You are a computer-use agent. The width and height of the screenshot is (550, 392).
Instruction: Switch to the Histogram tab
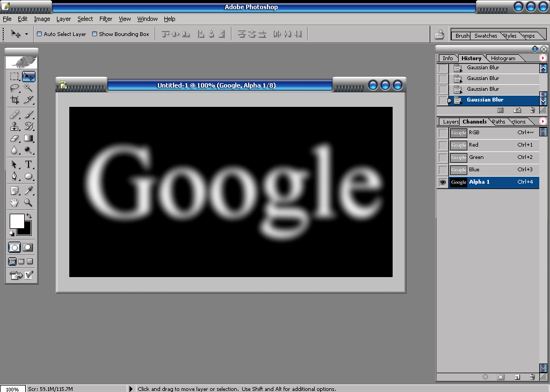(503, 58)
